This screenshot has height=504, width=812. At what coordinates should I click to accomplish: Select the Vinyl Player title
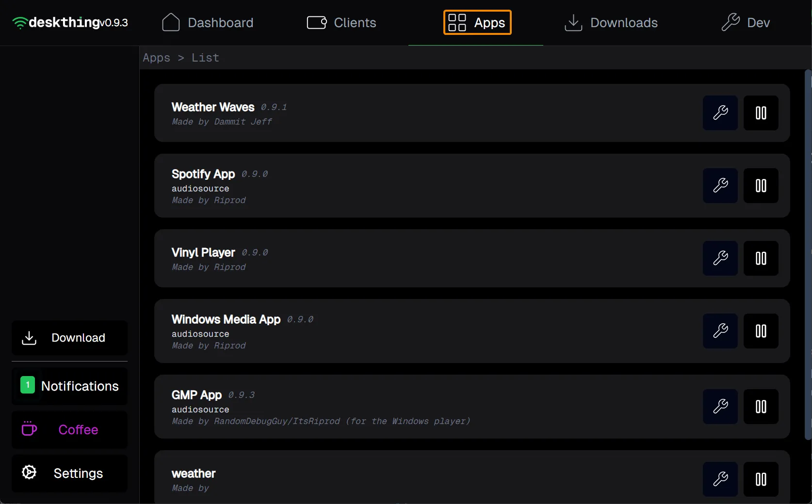[203, 252]
